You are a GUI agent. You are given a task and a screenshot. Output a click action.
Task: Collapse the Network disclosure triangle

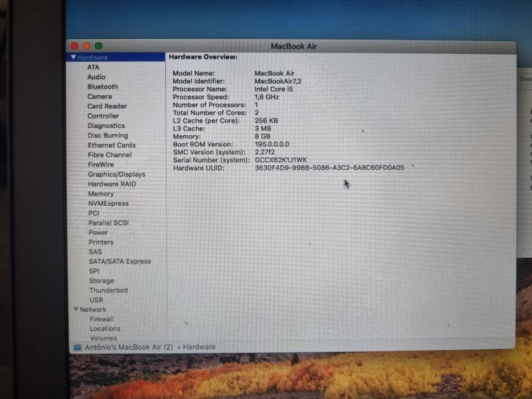76,309
